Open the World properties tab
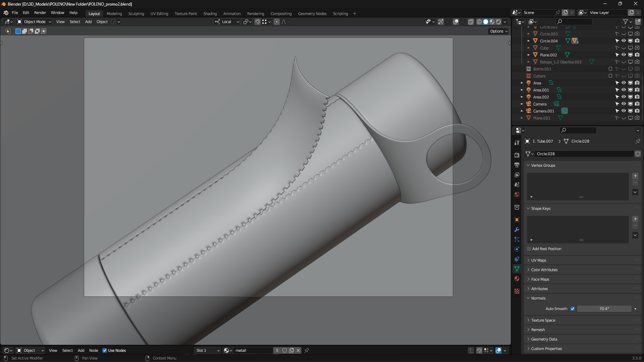Screen dimensions: 644x362 pyautogui.click(x=517, y=195)
